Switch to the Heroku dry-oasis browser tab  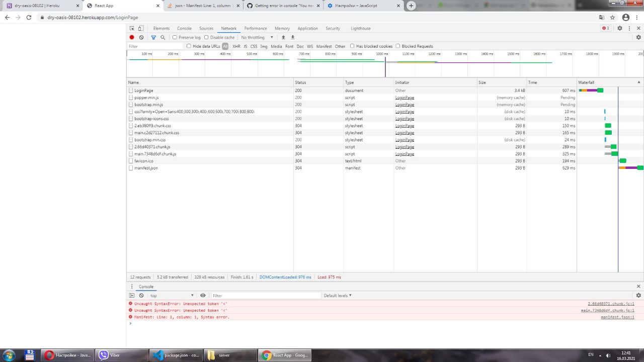41,6
